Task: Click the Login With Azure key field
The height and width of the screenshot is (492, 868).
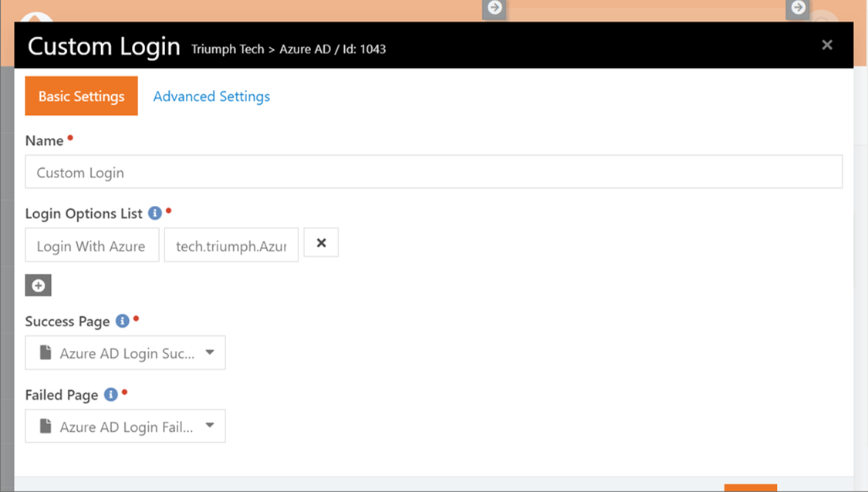Action: tap(92, 244)
